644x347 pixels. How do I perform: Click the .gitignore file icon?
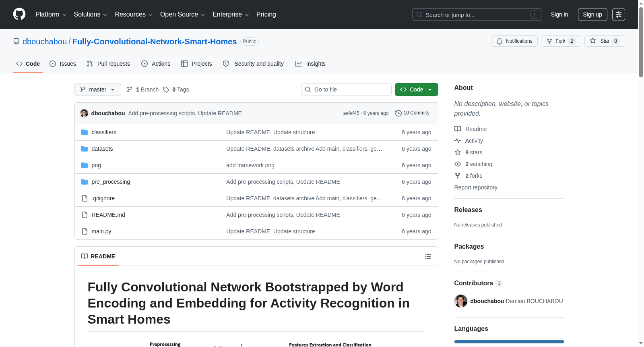point(85,198)
